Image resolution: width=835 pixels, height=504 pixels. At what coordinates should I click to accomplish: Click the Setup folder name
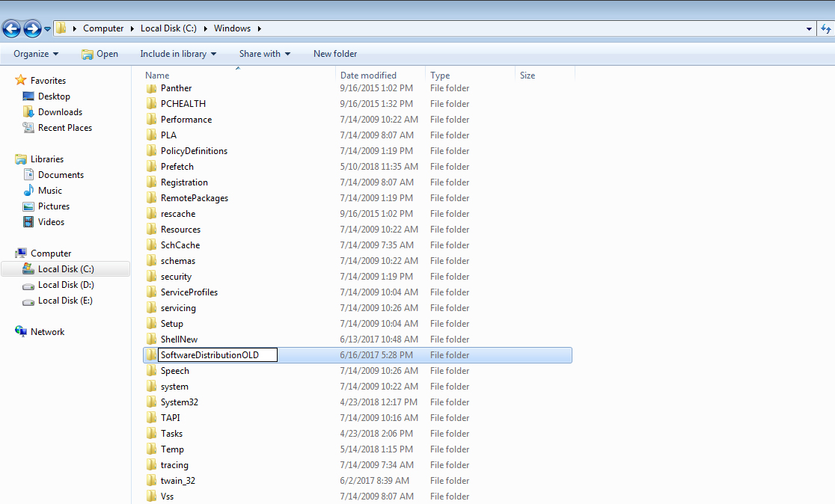[172, 324]
